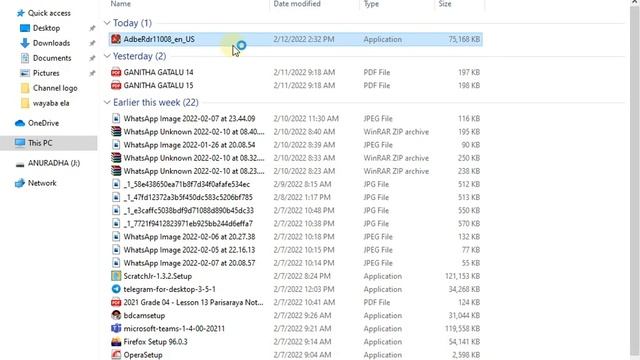
Task: Click the This PC monitor icon
Action: point(20,143)
